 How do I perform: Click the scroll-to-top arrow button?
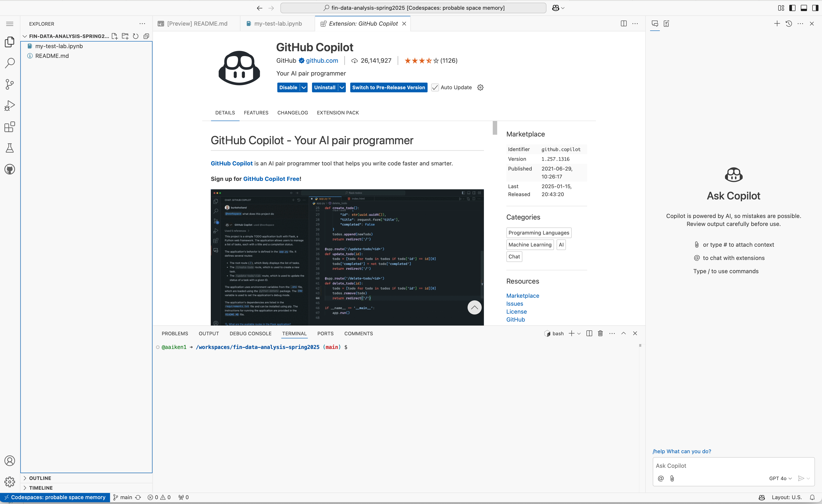474,307
